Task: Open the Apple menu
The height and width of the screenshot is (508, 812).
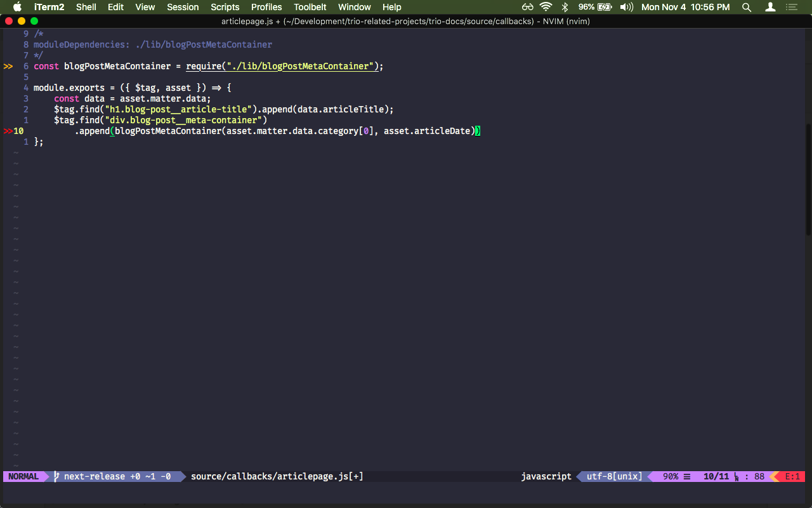Action: (17, 7)
